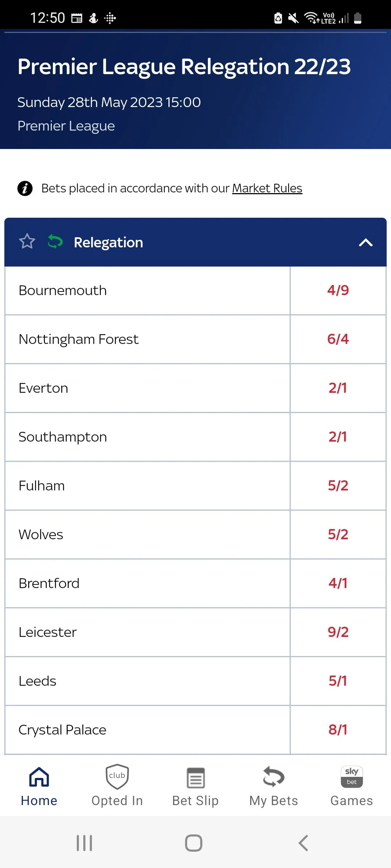391x868 pixels.
Task: Tap the favourite star on Relegation market
Action: 27,242
